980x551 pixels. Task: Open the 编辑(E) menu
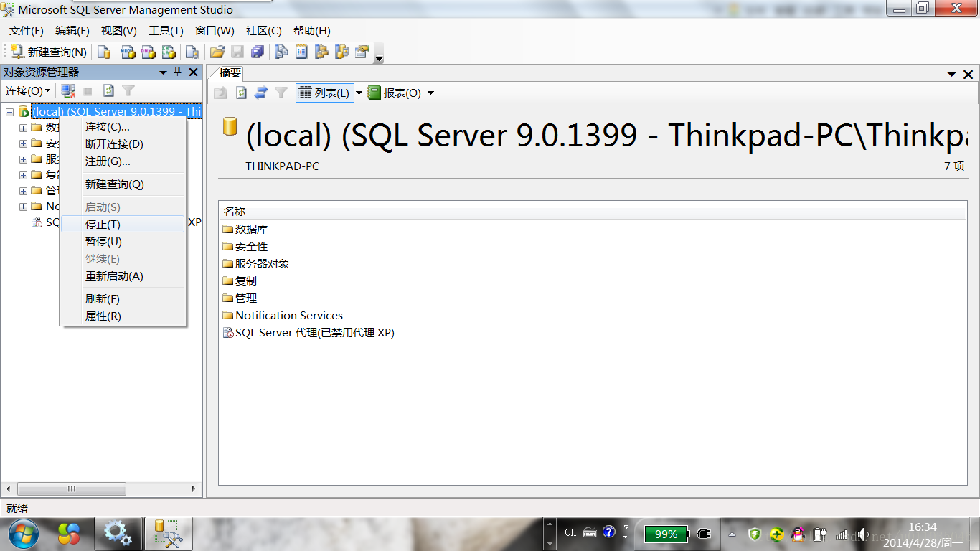[x=72, y=31]
